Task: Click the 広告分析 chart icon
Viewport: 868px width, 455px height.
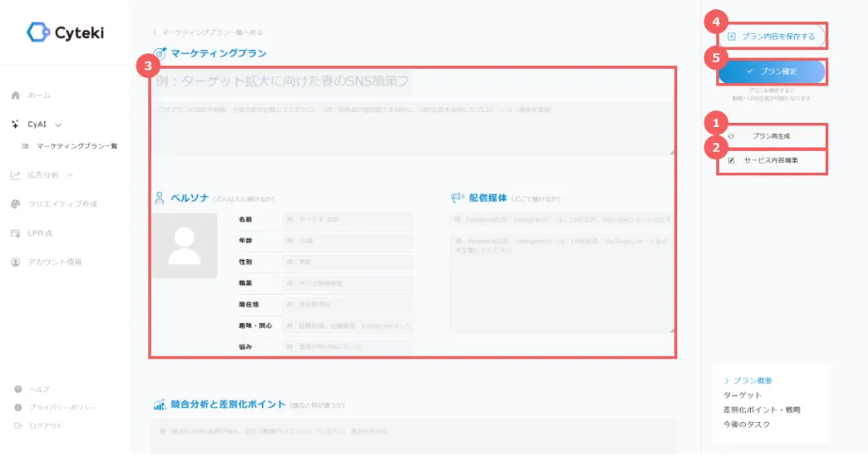Action: pyautogui.click(x=15, y=175)
